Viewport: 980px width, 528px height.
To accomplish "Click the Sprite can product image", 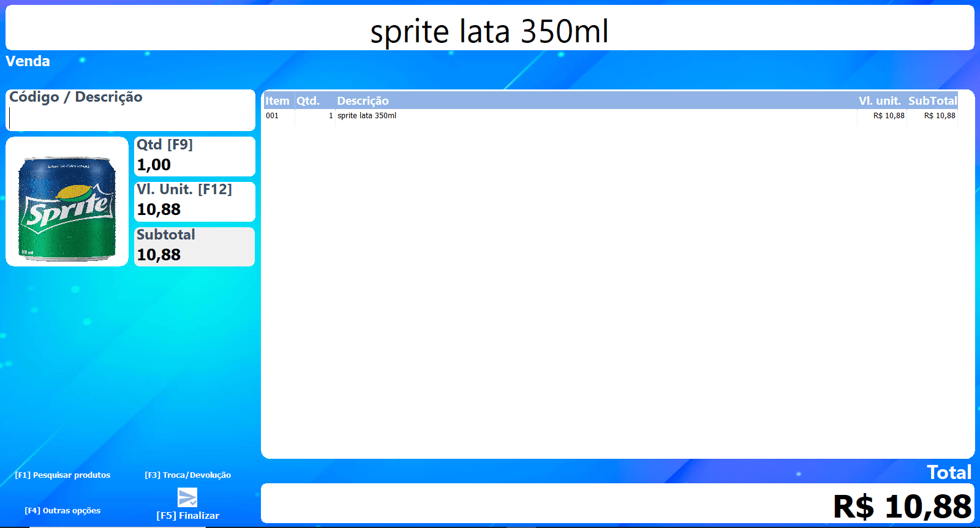I will pyautogui.click(x=67, y=203).
